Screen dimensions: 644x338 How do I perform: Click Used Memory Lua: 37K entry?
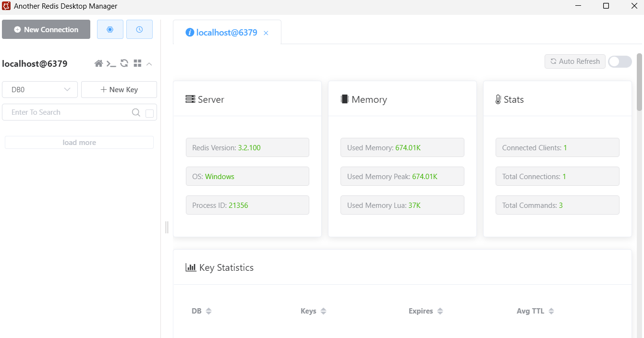coord(402,205)
